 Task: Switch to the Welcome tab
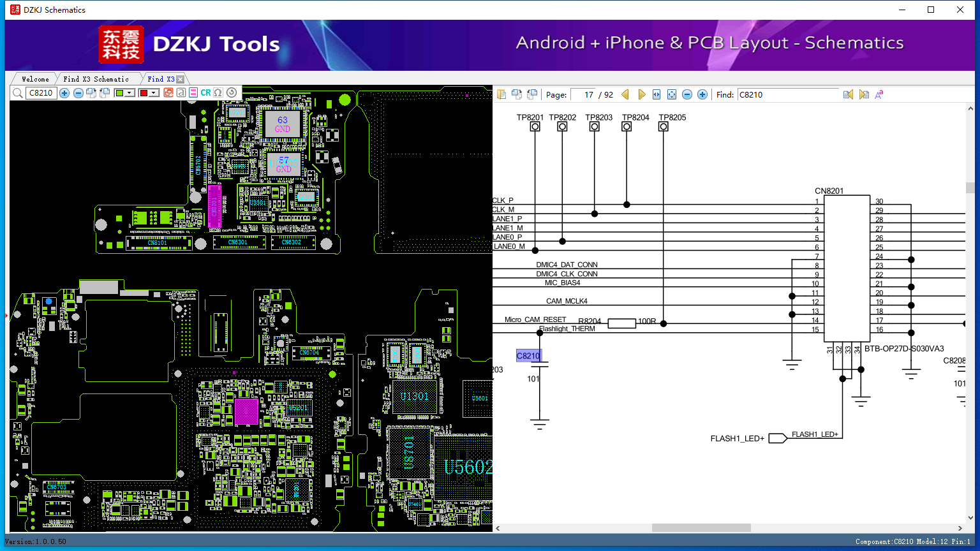(x=35, y=79)
